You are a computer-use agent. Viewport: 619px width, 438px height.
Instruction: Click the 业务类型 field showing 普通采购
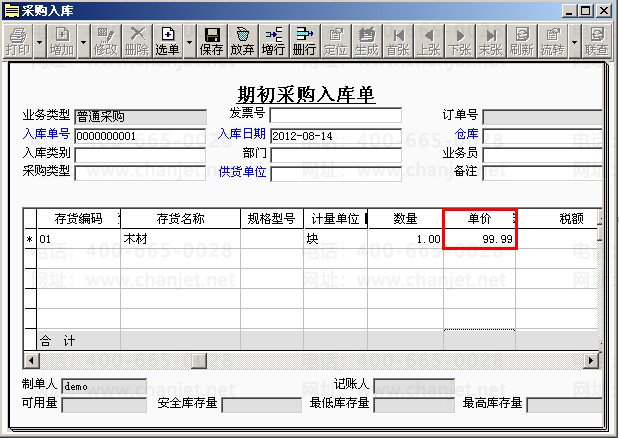(x=140, y=116)
